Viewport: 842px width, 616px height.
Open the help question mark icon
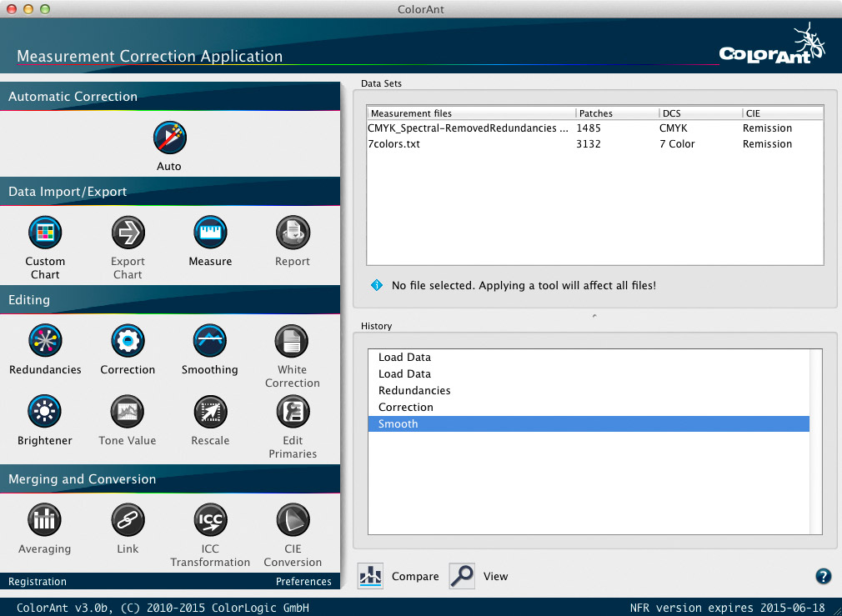823,576
